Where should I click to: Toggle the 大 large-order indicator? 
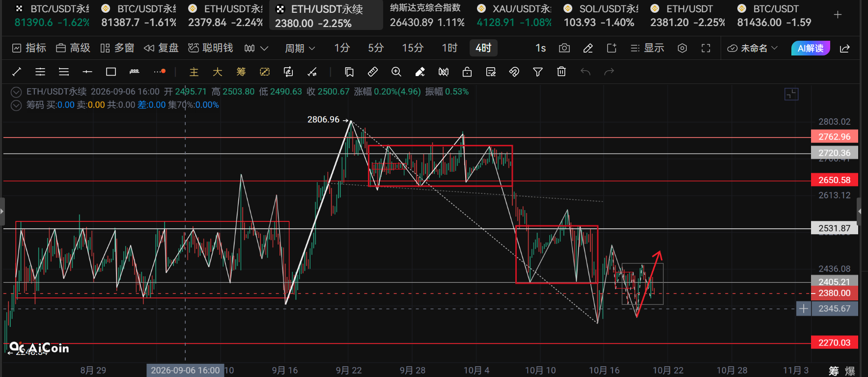point(218,72)
